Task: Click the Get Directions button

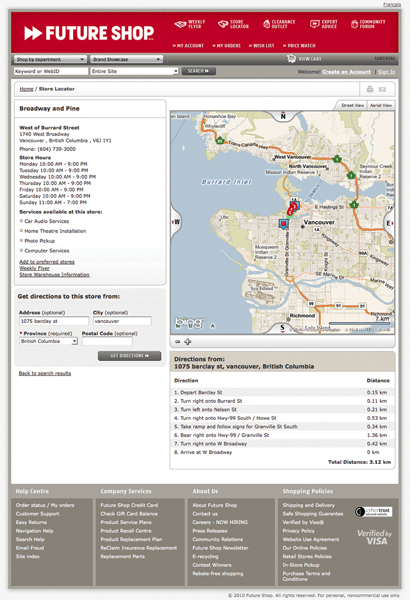Action: pyautogui.click(x=129, y=356)
